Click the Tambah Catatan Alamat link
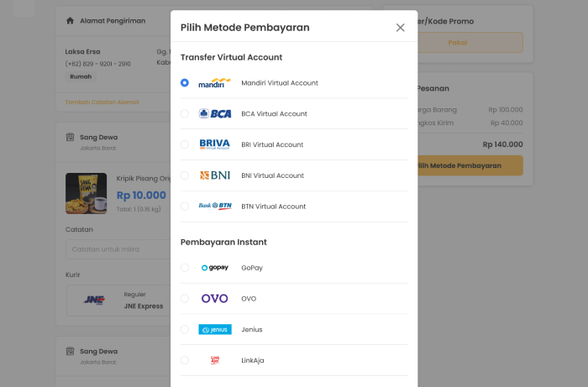Screen dimensions: 588x387 click(x=102, y=102)
